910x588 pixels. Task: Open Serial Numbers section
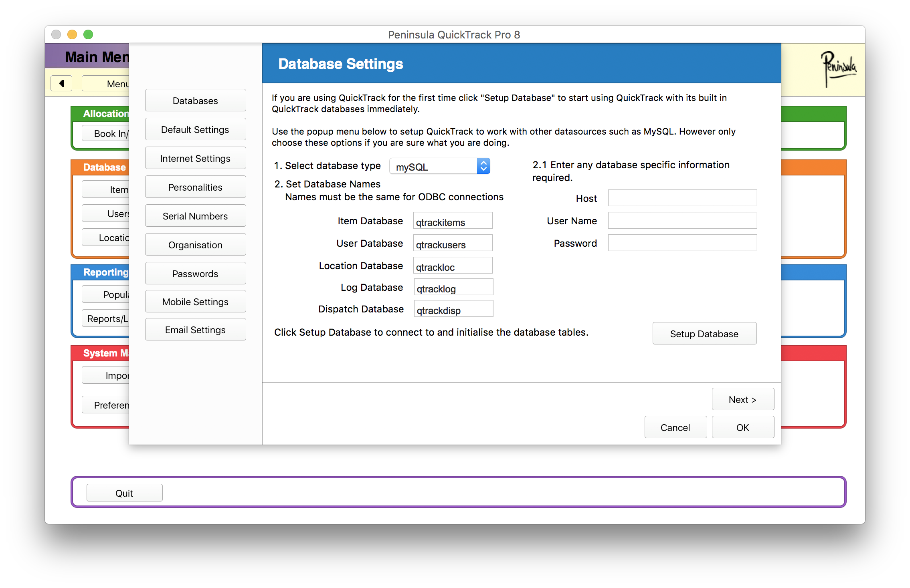[x=195, y=216]
